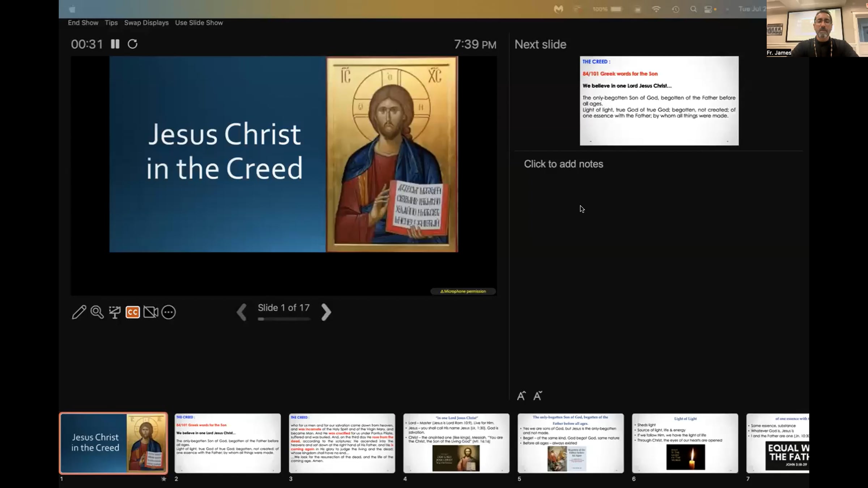Open Spotlight search in macOS menu bar
868x488 pixels.
point(693,9)
